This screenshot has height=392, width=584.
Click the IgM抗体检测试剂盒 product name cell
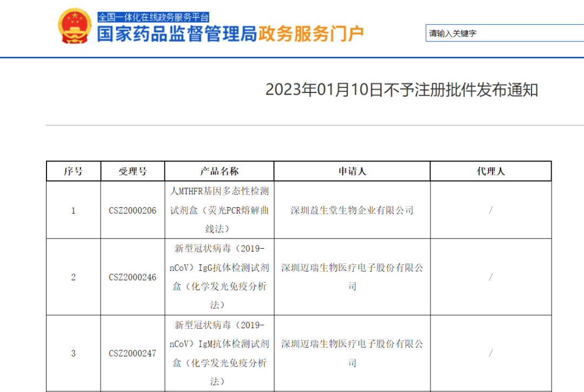click(x=219, y=354)
